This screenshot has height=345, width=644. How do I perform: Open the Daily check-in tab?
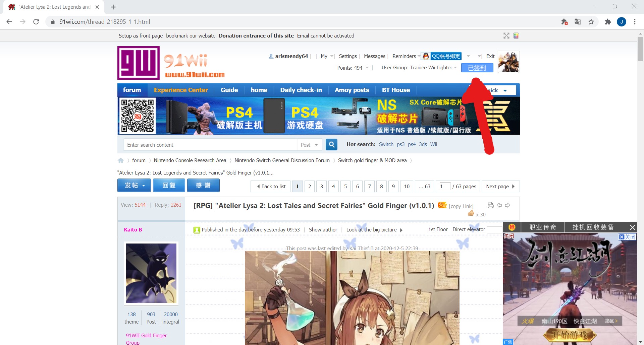(x=301, y=90)
